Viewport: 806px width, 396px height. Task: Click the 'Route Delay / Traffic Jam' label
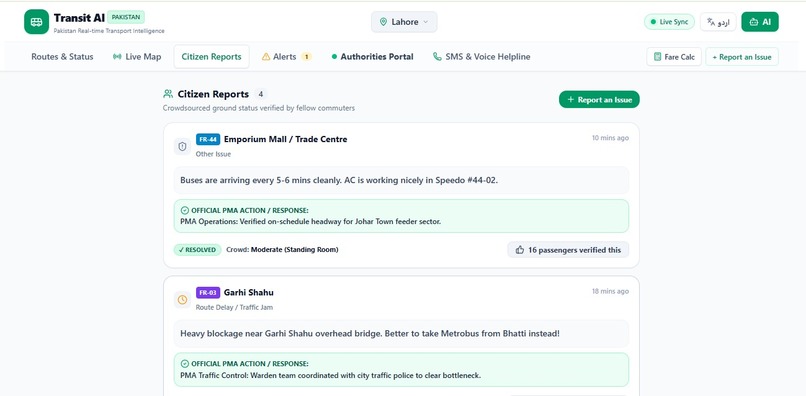click(234, 307)
